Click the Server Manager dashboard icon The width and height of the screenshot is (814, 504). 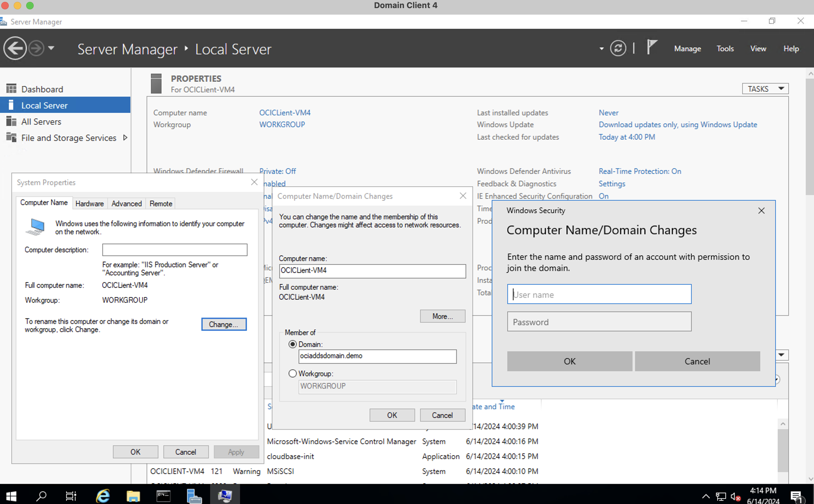click(x=11, y=89)
